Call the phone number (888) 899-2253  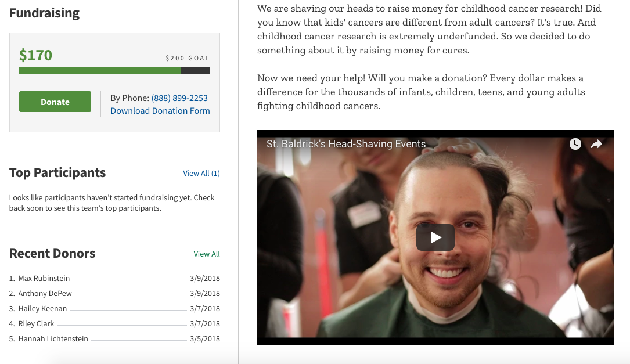point(179,98)
